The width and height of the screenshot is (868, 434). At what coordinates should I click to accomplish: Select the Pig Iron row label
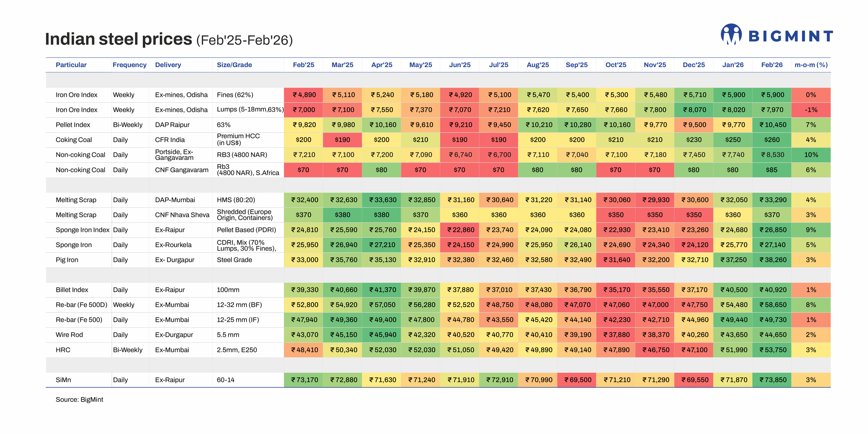(x=67, y=260)
